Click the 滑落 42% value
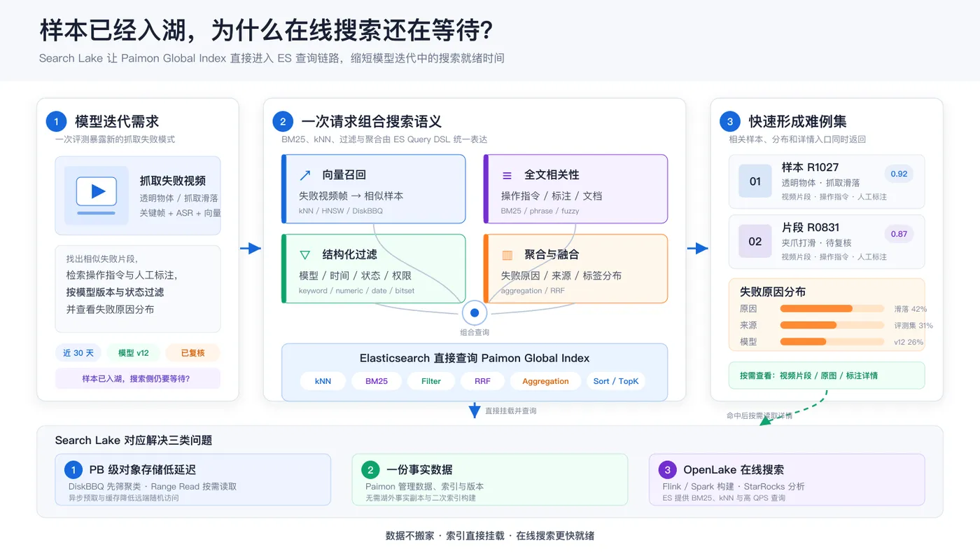 click(910, 309)
